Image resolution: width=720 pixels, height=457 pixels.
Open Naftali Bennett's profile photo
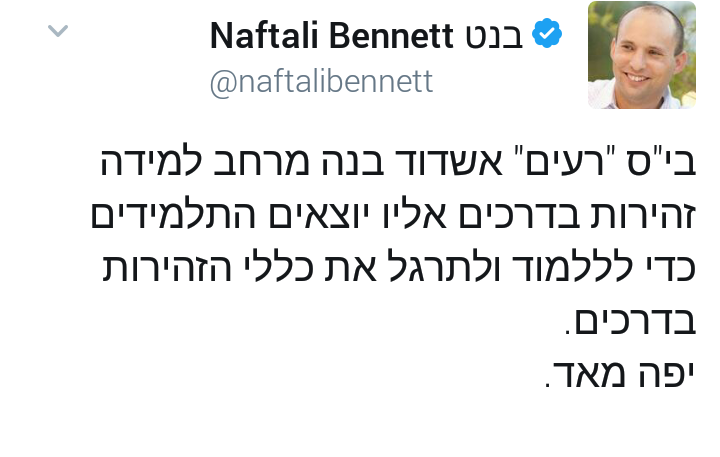[642, 55]
